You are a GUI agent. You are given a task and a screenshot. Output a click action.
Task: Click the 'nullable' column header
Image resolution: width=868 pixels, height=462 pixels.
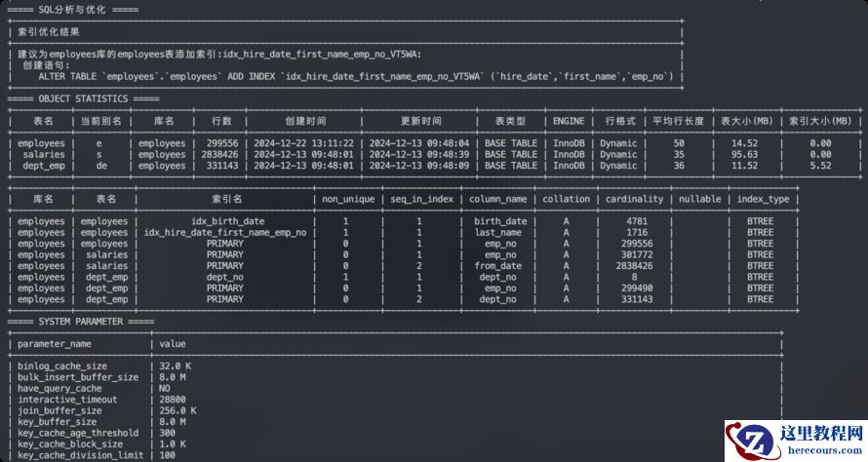[x=699, y=199]
